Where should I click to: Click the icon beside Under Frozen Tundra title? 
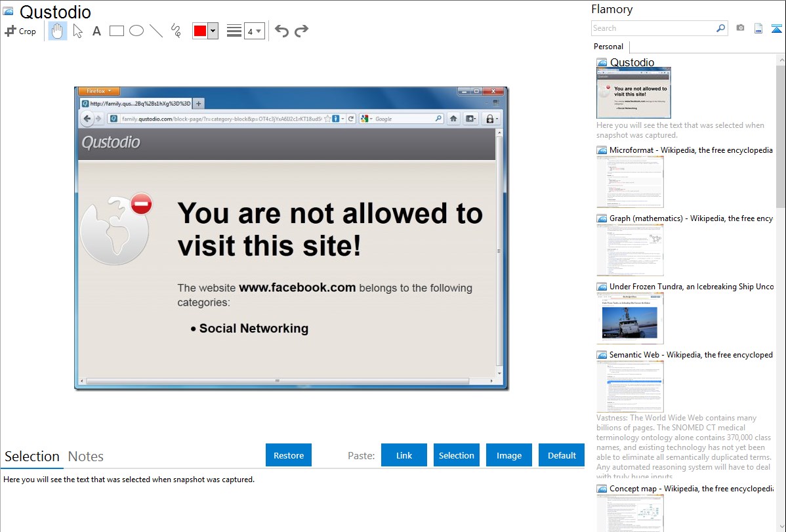(x=602, y=287)
